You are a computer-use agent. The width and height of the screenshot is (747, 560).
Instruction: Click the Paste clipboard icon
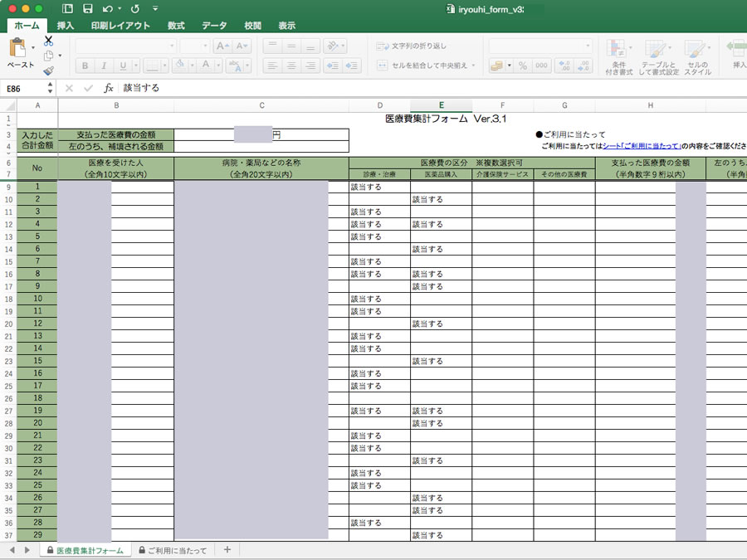point(17,47)
